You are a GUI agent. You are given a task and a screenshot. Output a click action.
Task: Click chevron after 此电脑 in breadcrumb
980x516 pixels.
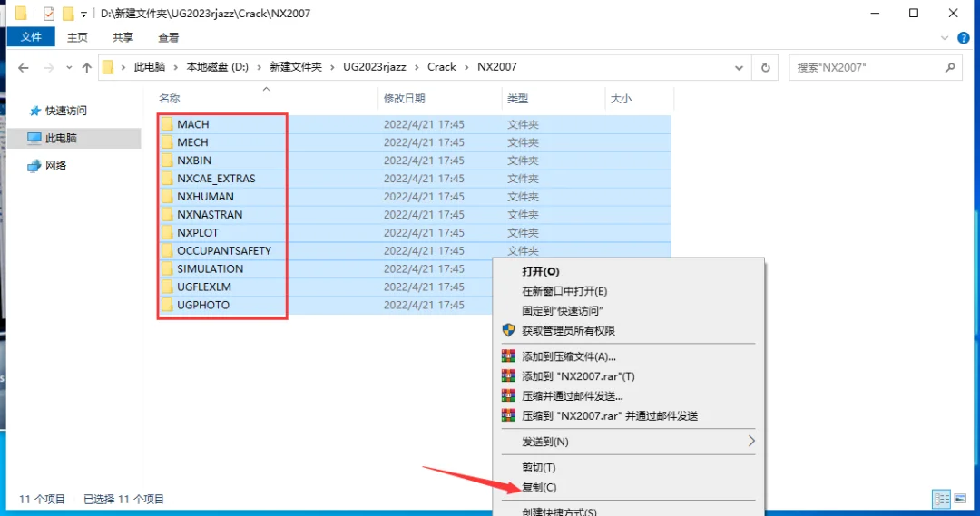[x=176, y=67]
